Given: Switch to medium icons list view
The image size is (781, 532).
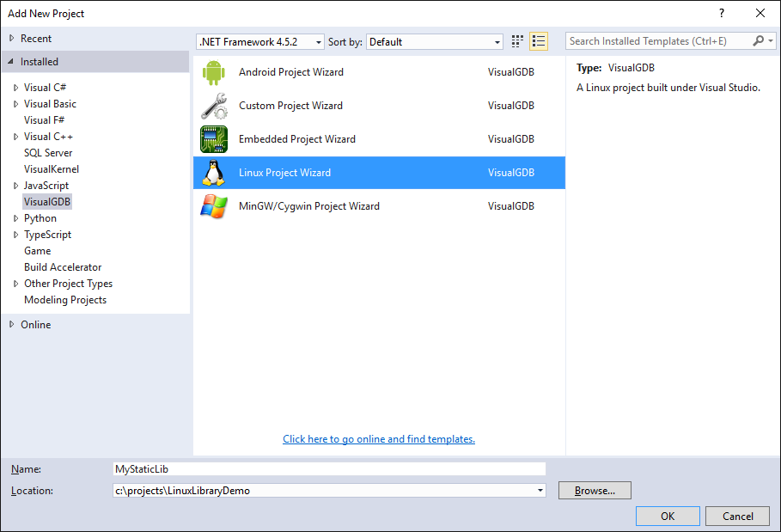Looking at the screenshot, I should (x=539, y=41).
